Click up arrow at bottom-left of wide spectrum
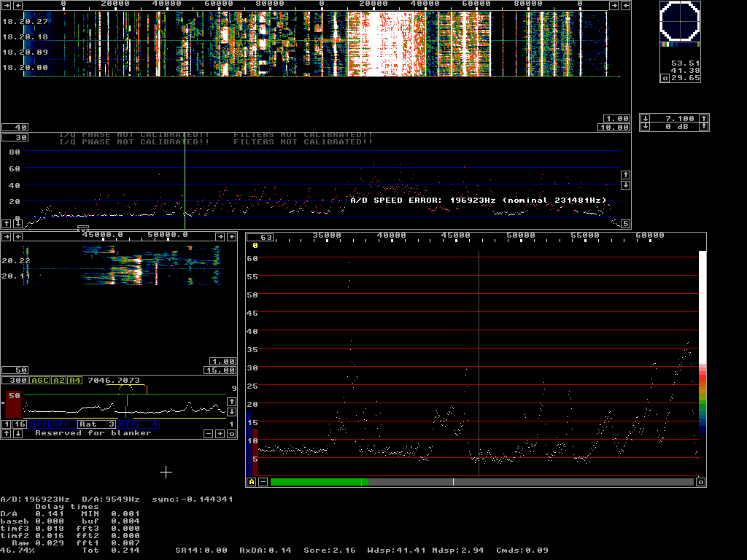The image size is (747, 560). 6,223
